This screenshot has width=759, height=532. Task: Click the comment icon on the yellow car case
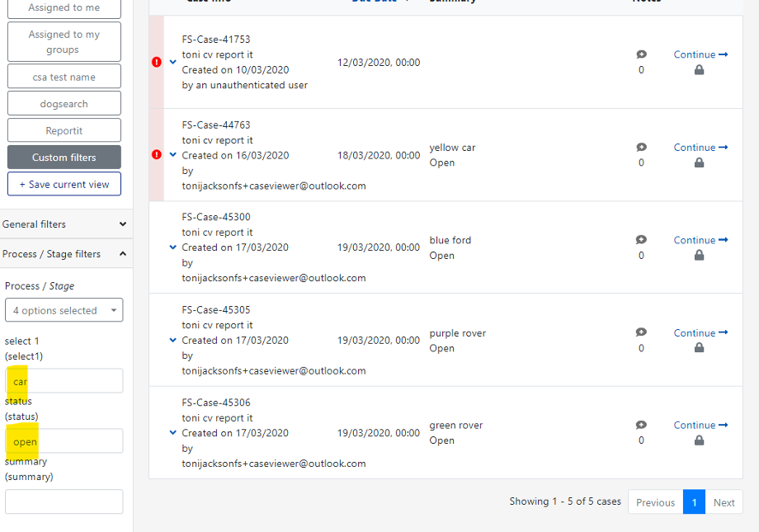[x=641, y=147]
